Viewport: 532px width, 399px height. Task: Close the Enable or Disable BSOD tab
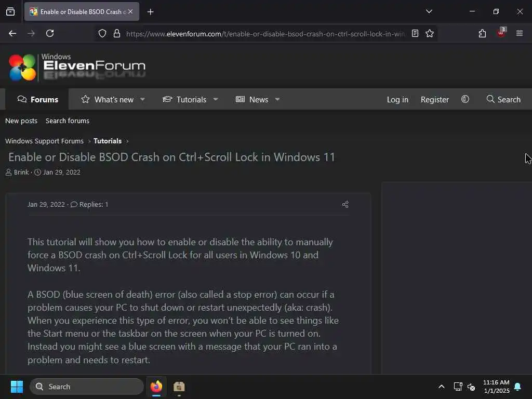click(x=130, y=11)
